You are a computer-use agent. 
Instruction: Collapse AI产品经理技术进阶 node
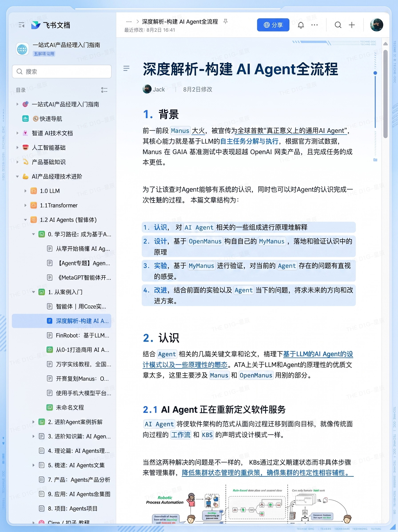pyautogui.click(x=17, y=176)
